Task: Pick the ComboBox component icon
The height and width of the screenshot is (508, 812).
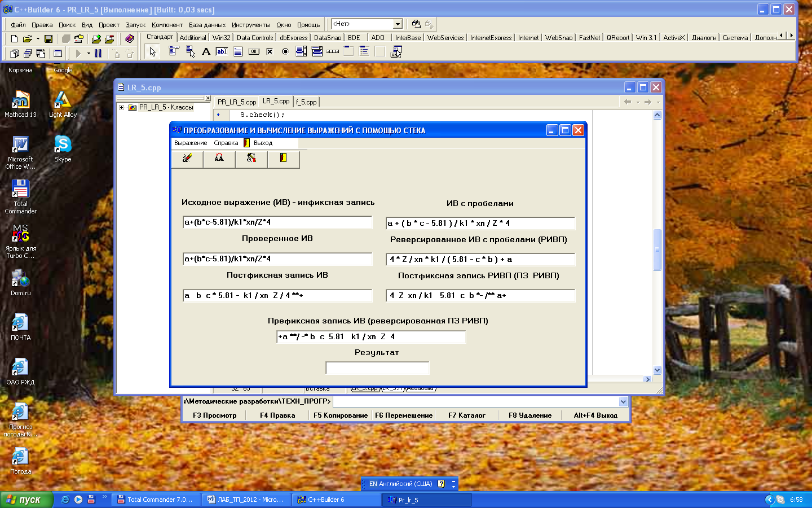Action: point(317,51)
